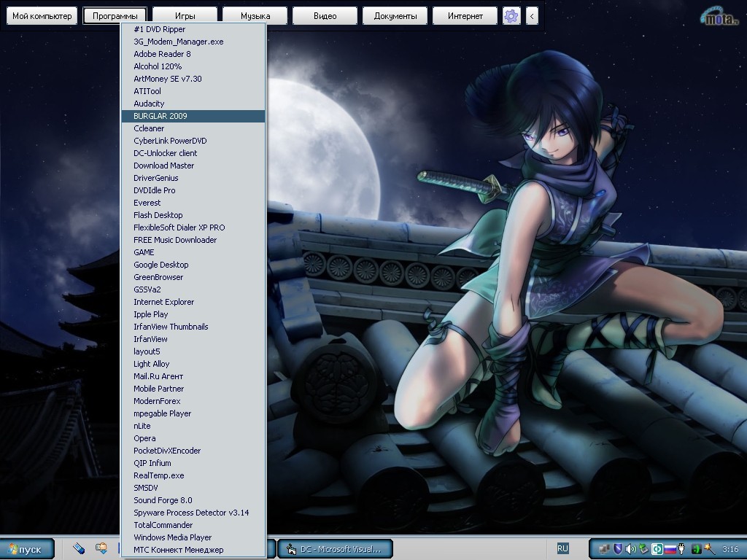Viewport: 747px width, 560px height.
Task: Click the Russian flag tray icon
Action: [x=670, y=550]
